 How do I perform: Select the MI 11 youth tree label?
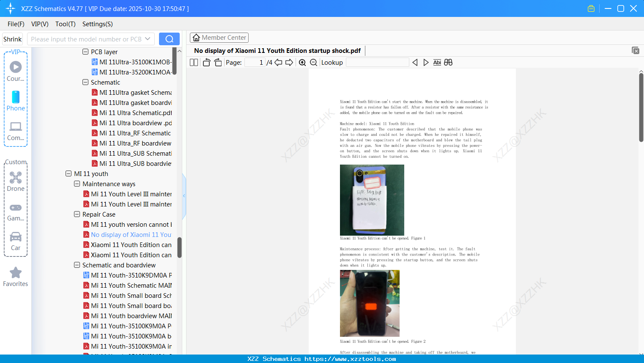click(91, 173)
